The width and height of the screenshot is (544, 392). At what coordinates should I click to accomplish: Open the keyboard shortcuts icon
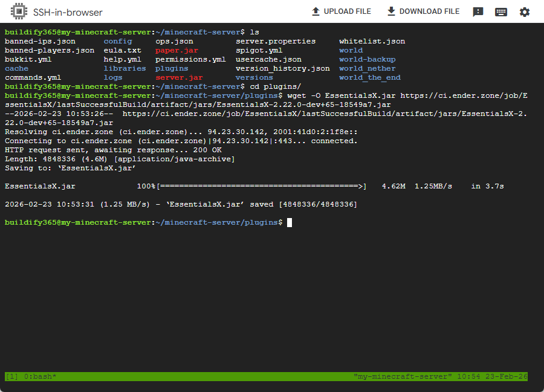(500, 12)
